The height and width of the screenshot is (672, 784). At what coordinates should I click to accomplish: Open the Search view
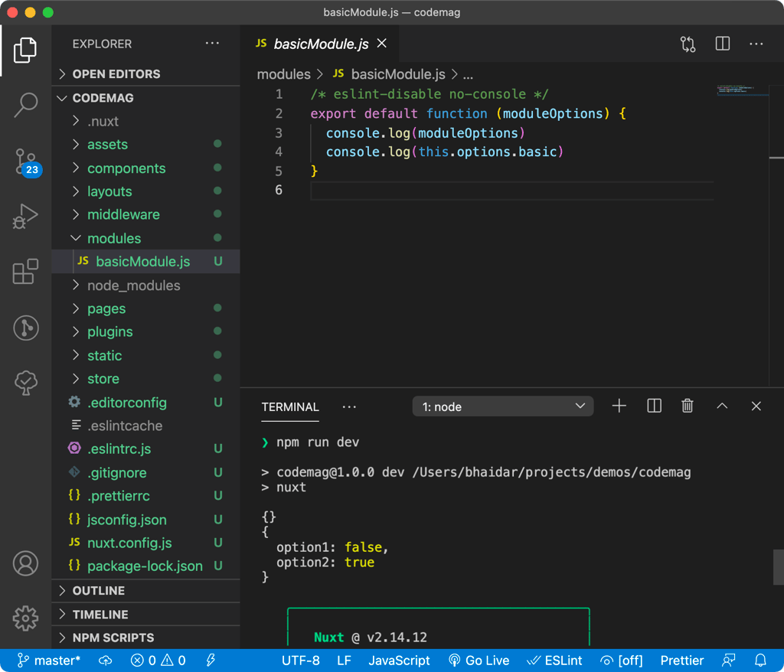point(25,105)
